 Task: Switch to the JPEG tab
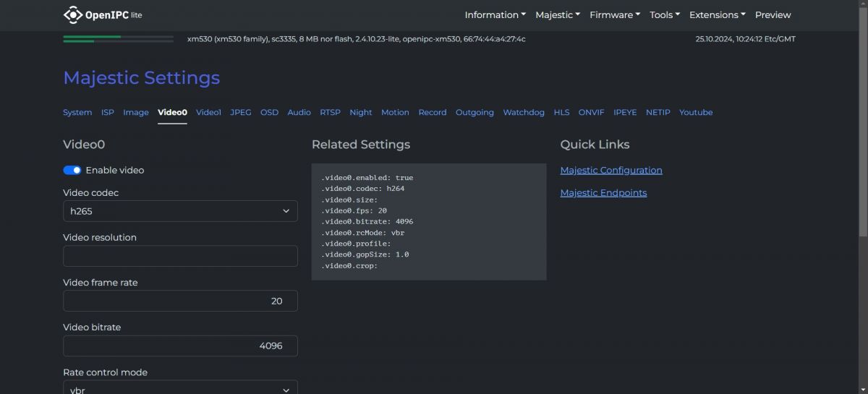pyautogui.click(x=241, y=112)
